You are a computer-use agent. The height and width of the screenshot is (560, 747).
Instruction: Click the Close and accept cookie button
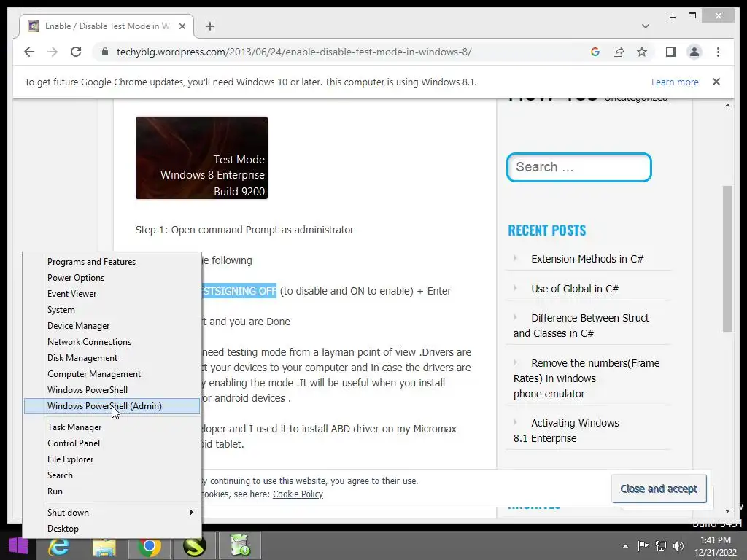pos(659,489)
